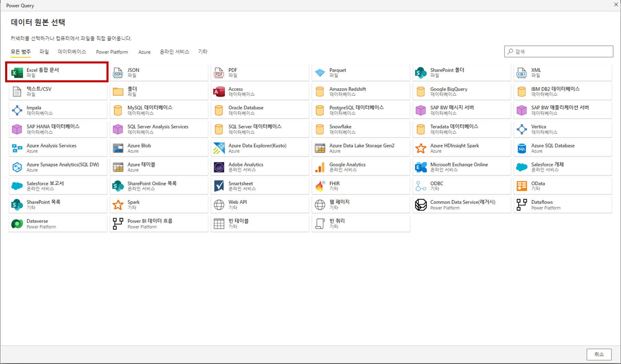621x364 pixels.
Task: Pick the 빈 쿼리 script icon
Action: pos(320,224)
